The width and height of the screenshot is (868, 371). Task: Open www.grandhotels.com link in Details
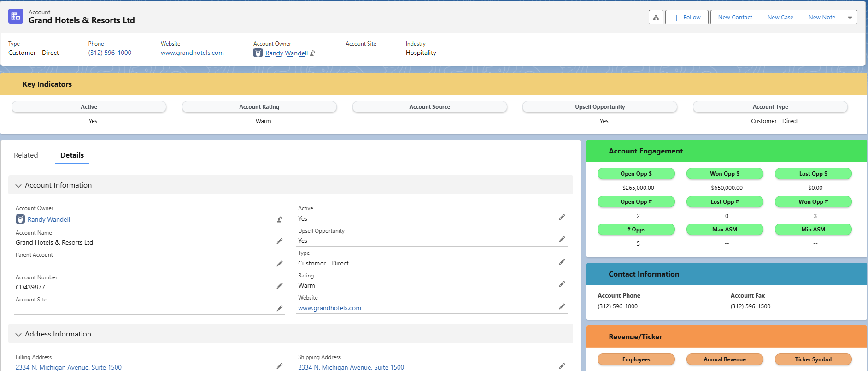tap(329, 308)
